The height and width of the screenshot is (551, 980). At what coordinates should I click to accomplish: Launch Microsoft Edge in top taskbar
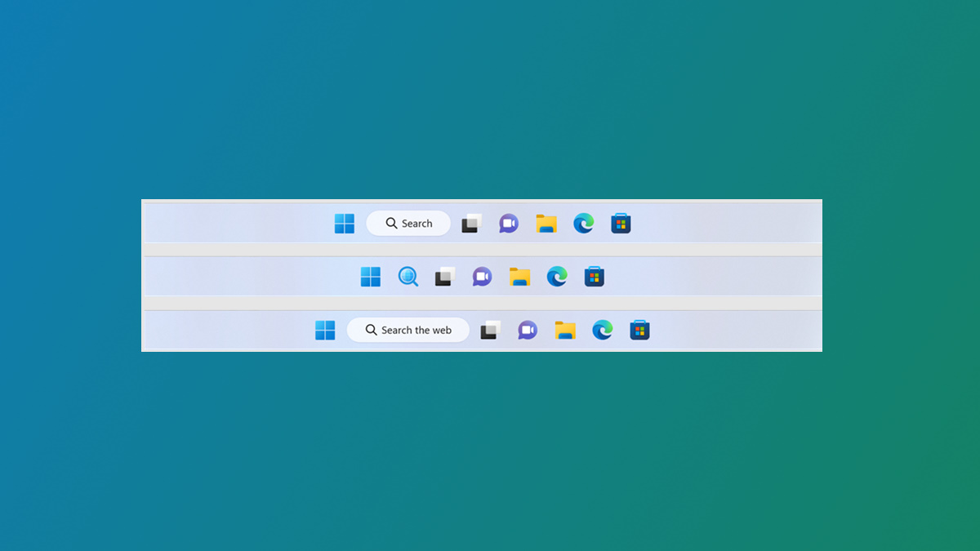(x=583, y=223)
